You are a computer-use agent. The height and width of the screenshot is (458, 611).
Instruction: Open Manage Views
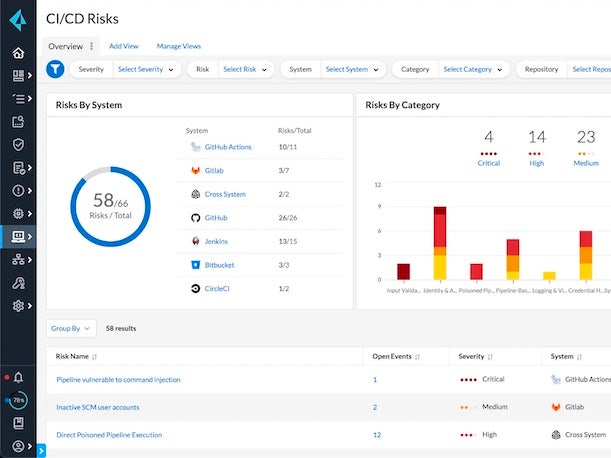pos(178,46)
